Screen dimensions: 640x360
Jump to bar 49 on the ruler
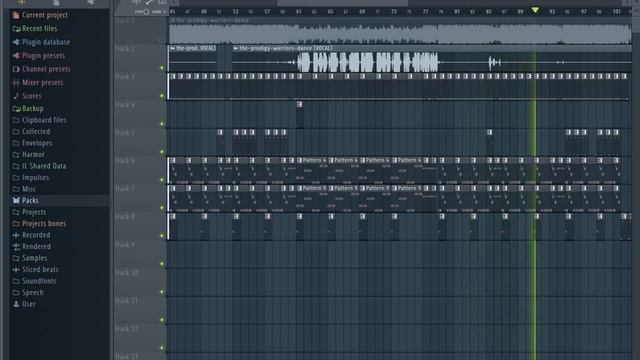pos(204,12)
